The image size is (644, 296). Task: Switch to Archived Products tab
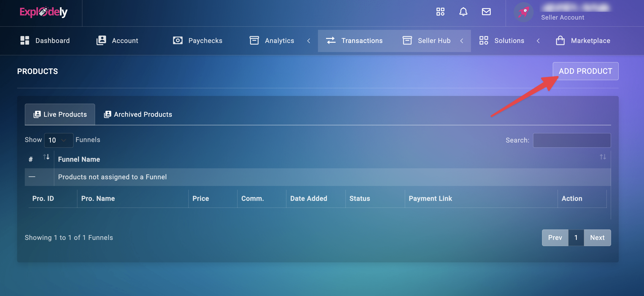(138, 114)
